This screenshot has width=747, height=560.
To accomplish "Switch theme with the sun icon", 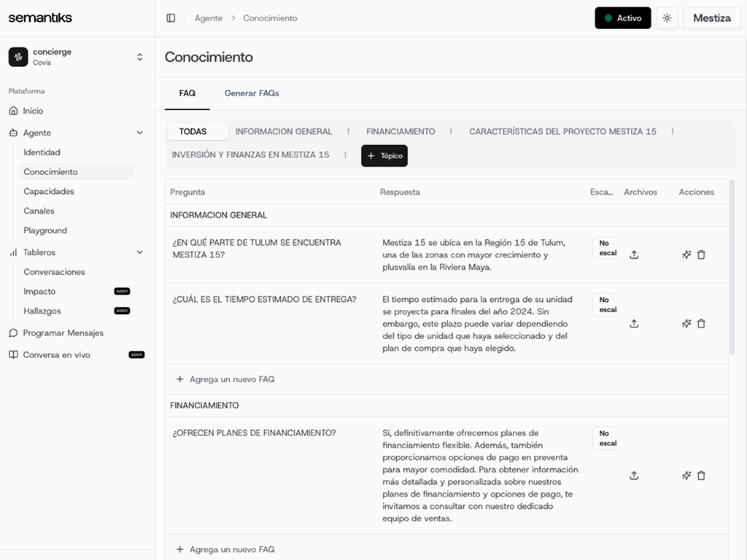I will (667, 18).
